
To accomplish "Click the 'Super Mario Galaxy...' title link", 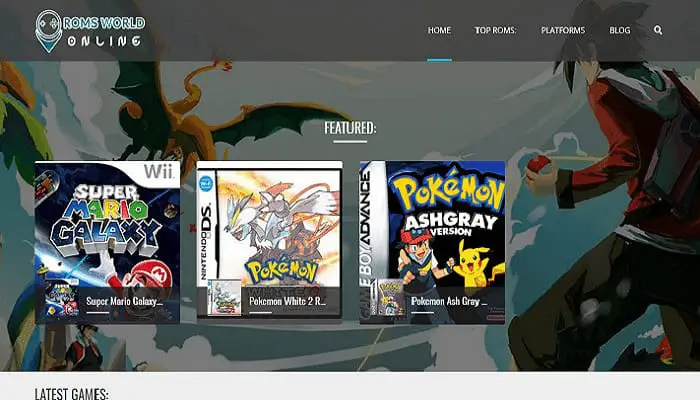I will [x=124, y=301].
